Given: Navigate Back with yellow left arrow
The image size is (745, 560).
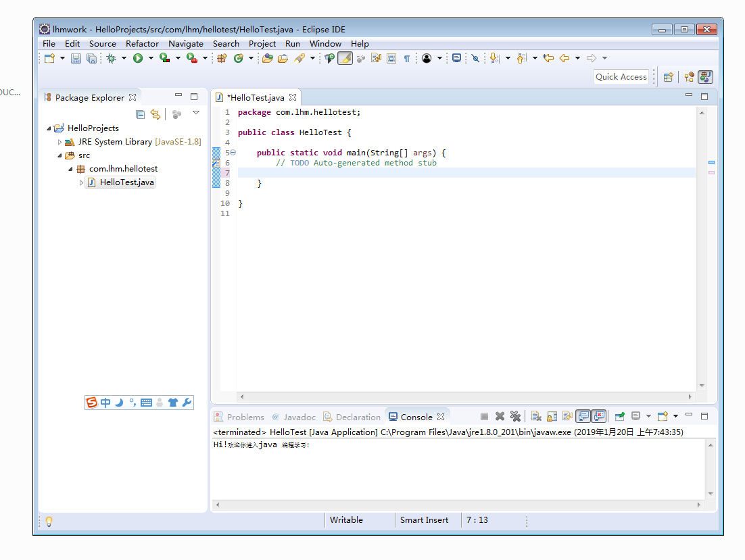Looking at the screenshot, I should 564,58.
